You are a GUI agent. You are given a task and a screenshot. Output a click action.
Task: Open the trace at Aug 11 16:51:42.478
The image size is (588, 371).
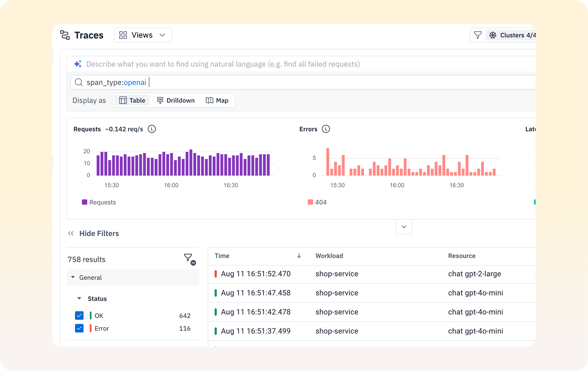coord(372,312)
